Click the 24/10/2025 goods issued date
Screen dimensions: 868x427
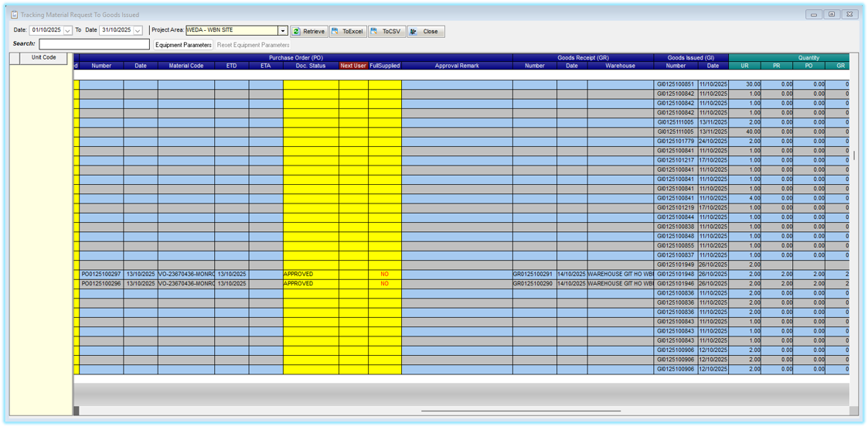pyautogui.click(x=713, y=142)
